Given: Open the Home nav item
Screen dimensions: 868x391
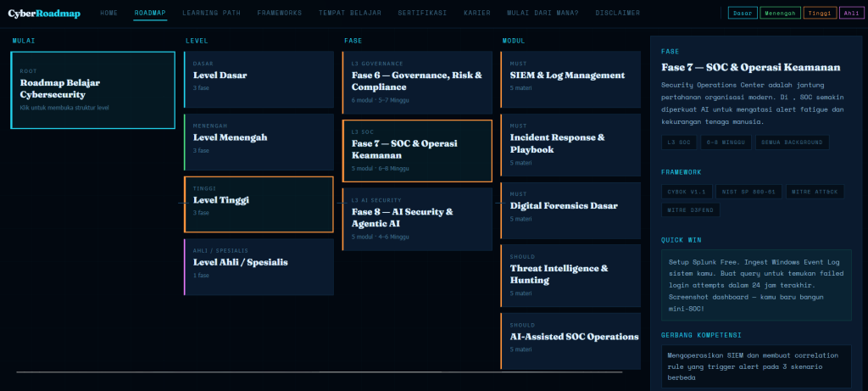Looking at the screenshot, I should tap(109, 13).
